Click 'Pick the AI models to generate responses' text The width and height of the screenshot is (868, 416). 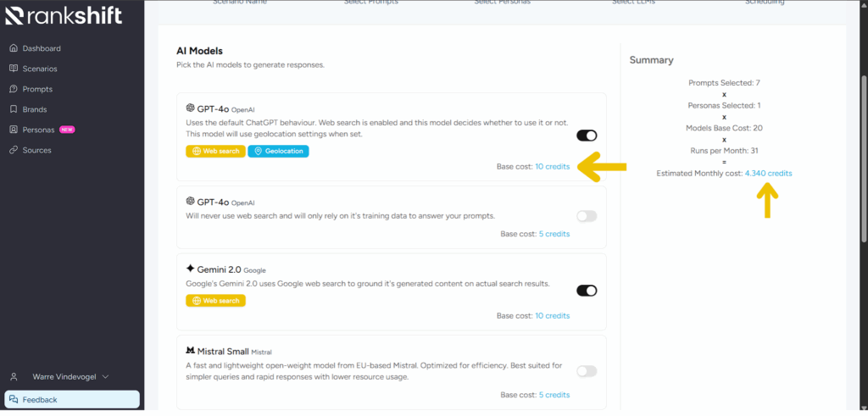tap(250, 65)
